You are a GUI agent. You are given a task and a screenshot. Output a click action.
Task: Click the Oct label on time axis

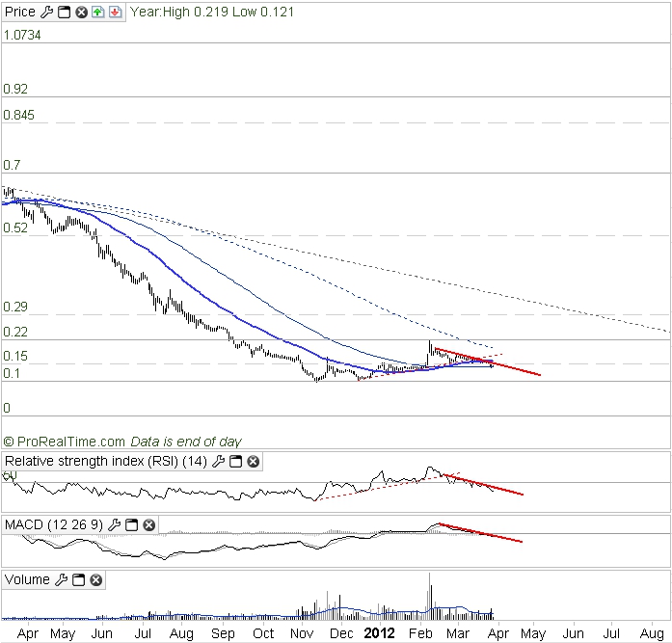263,633
